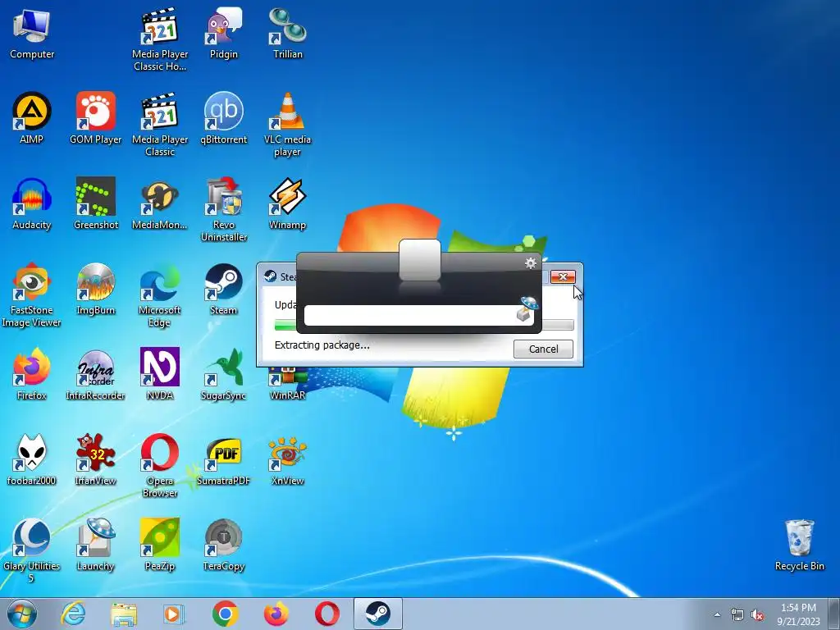Select the Winamp desktop icon
Image resolution: width=840 pixels, height=630 pixels.
[x=288, y=204]
